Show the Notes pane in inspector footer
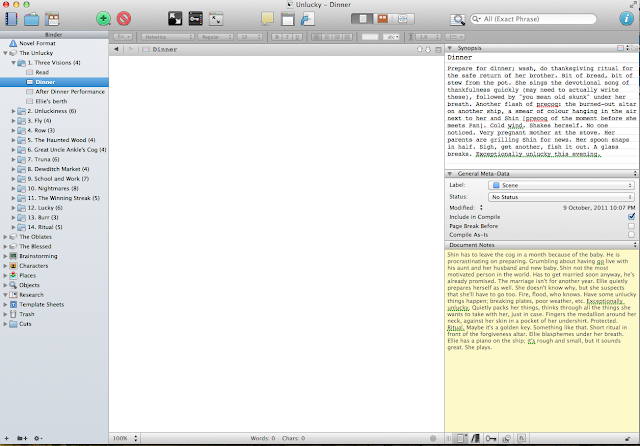The width and height of the screenshot is (640, 446). [461, 438]
